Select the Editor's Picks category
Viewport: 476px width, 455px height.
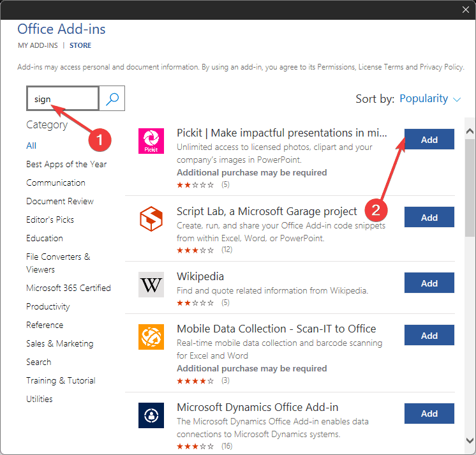pyautogui.click(x=50, y=220)
